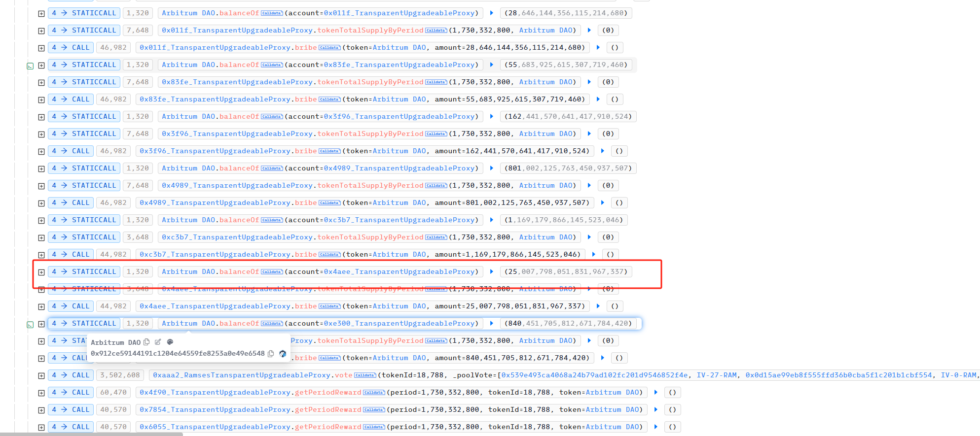
Task: Select return value 162,441,570,641,417,910,524
Action: [x=568, y=117]
